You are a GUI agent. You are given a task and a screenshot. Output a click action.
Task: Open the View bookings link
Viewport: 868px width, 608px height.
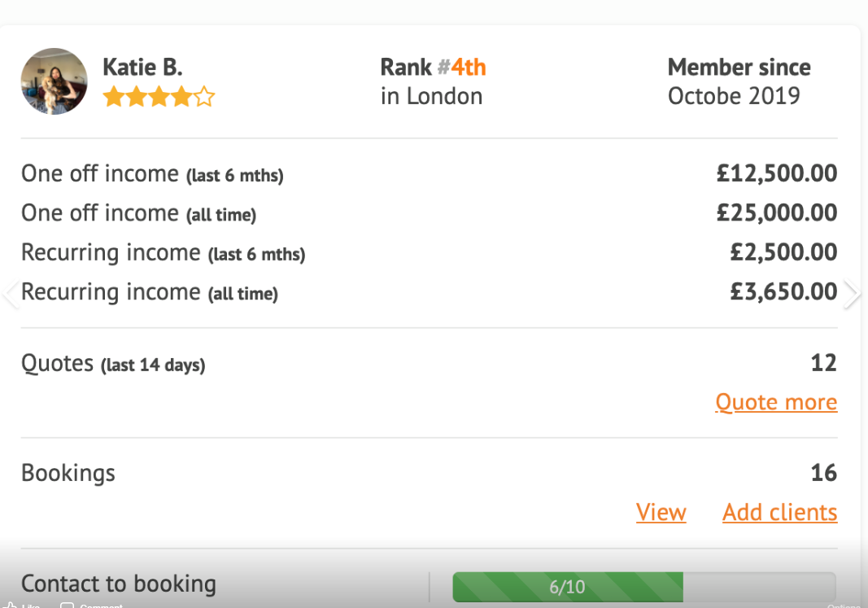pos(661,512)
